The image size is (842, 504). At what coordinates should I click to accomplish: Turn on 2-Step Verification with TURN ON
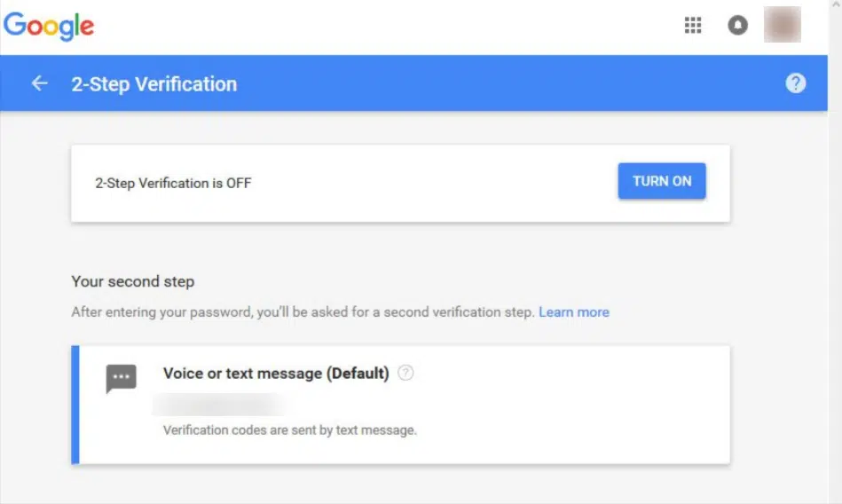pos(662,181)
